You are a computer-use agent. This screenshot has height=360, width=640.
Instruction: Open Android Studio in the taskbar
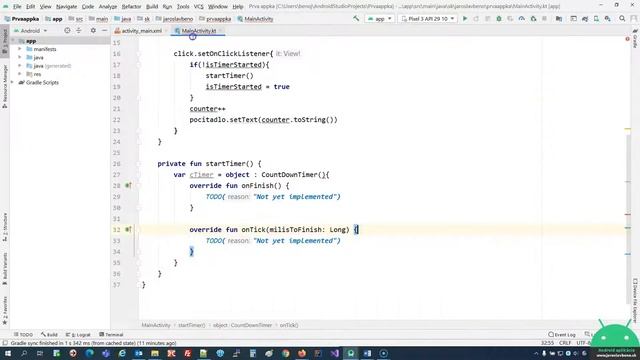351,353
